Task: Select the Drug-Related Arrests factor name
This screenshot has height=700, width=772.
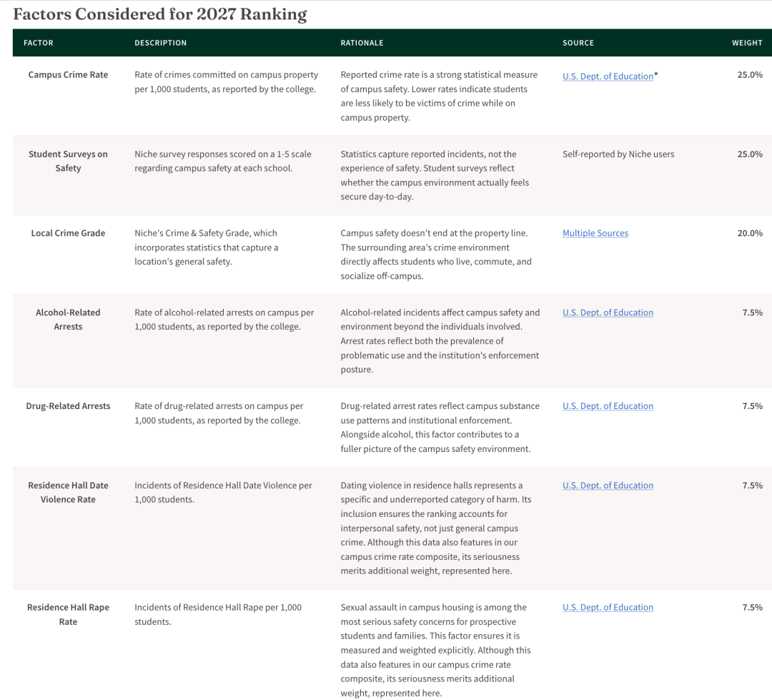Action: (68, 406)
